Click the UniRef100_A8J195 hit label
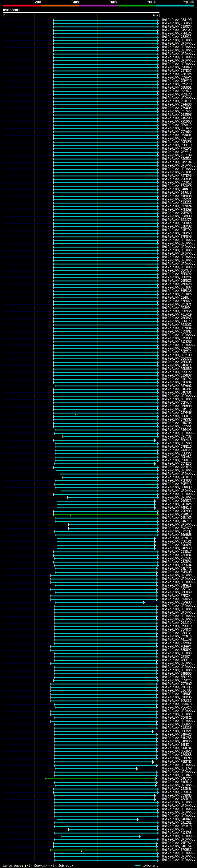Image resolution: width=197 pixels, height=868 pixels. [x=176, y=20]
